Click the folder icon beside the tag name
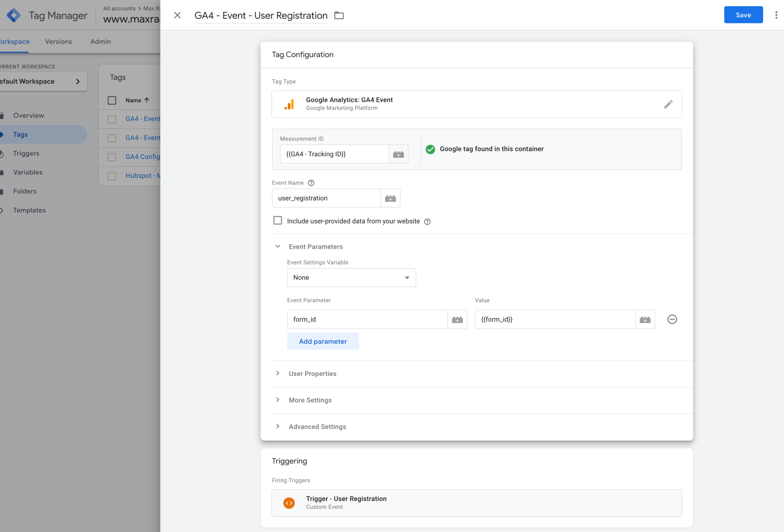 coord(339,15)
